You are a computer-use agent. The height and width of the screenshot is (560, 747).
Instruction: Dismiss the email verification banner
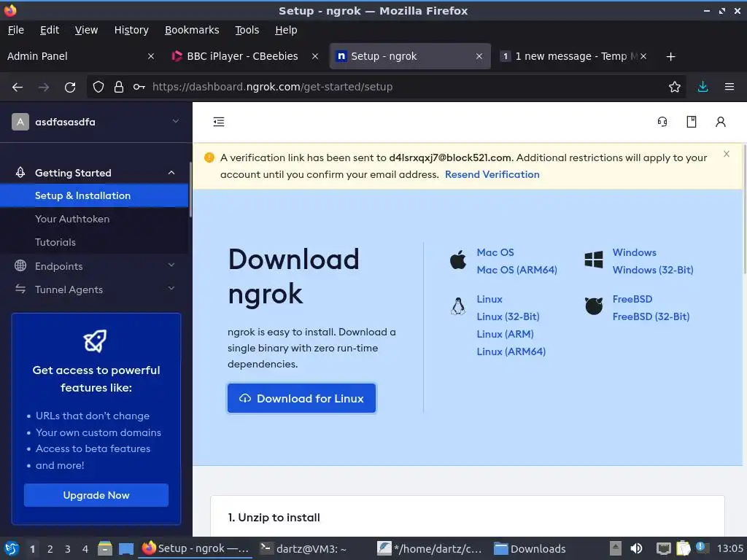(x=727, y=154)
